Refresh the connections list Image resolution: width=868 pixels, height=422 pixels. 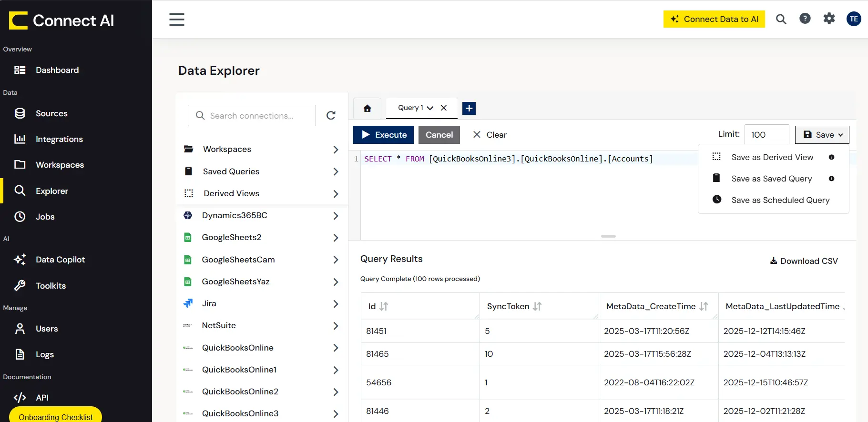click(x=331, y=115)
